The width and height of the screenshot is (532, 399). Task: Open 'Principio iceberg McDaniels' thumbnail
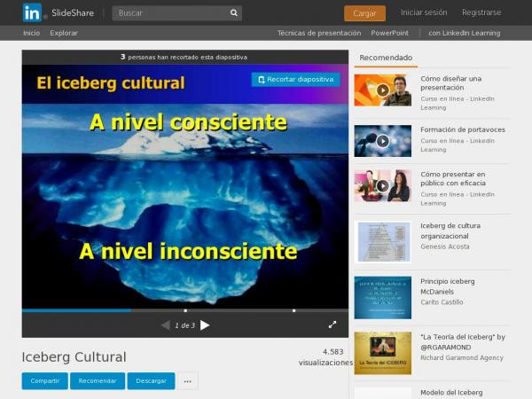pyautogui.click(x=382, y=297)
